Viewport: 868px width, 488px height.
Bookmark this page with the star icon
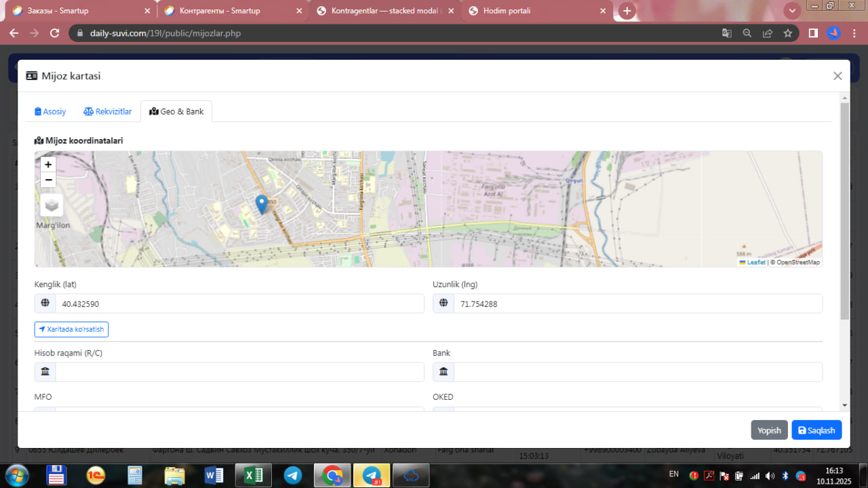pyautogui.click(x=787, y=33)
